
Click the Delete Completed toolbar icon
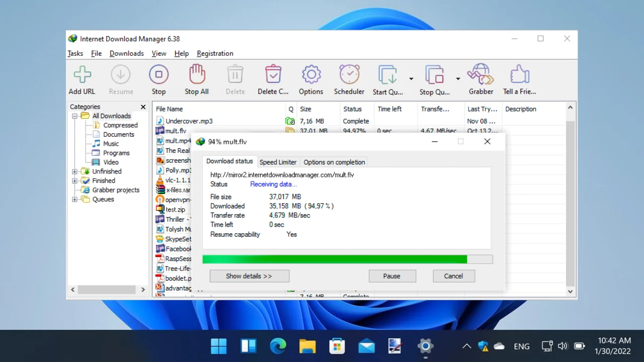point(273,74)
